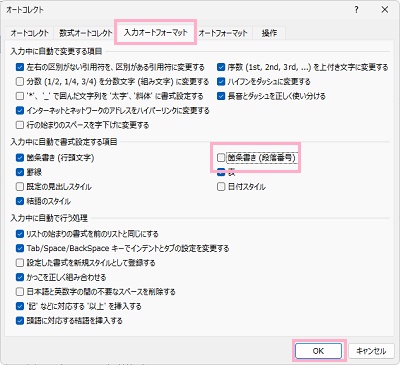Switch to the オートコレクト tab
This screenshot has height=365, width=400.
pyautogui.click(x=30, y=33)
